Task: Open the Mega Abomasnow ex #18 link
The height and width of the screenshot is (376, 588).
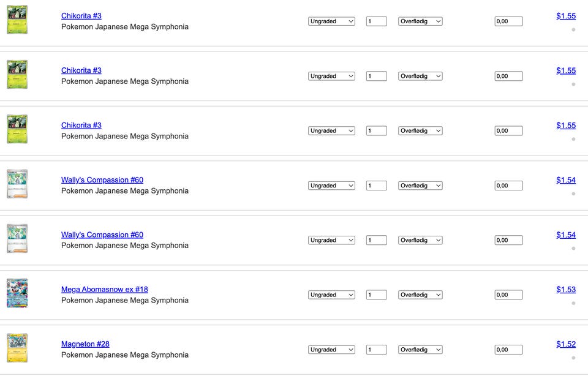Action: (105, 290)
